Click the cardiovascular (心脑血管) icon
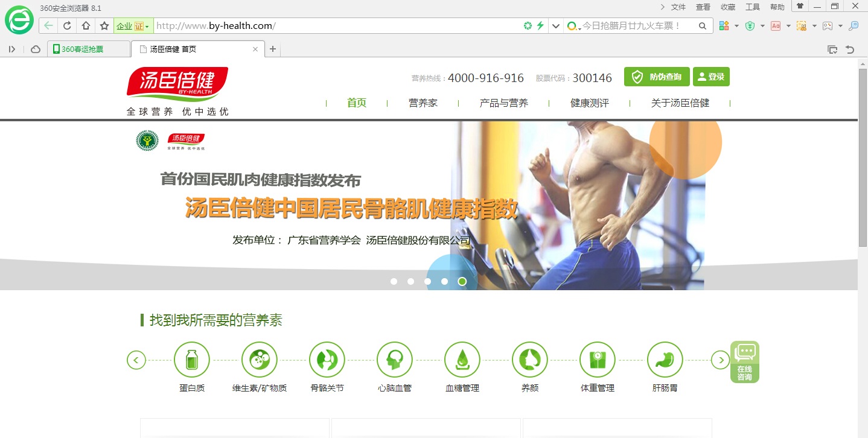The image size is (868, 438). point(395,360)
